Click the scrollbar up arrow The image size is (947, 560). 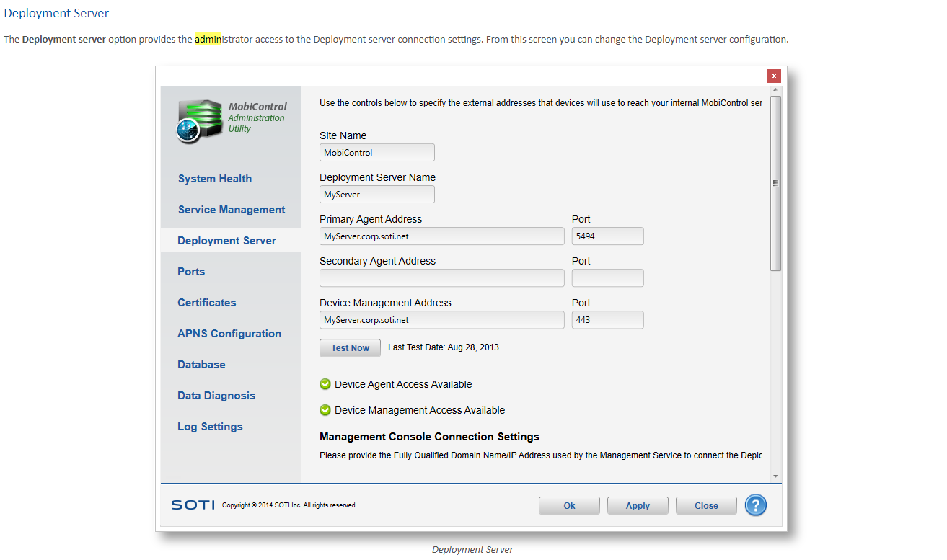click(776, 90)
